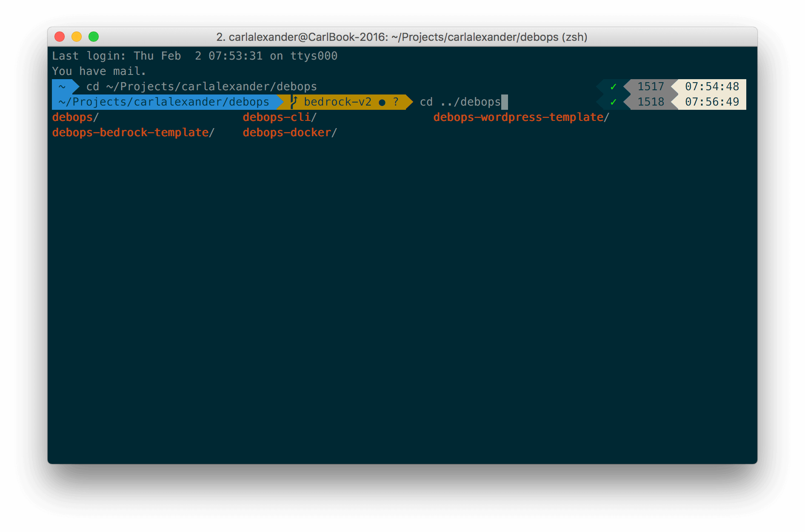Click the green checkmark beside 1517
805x532 pixels.
pyautogui.click(x=613, y=87)
